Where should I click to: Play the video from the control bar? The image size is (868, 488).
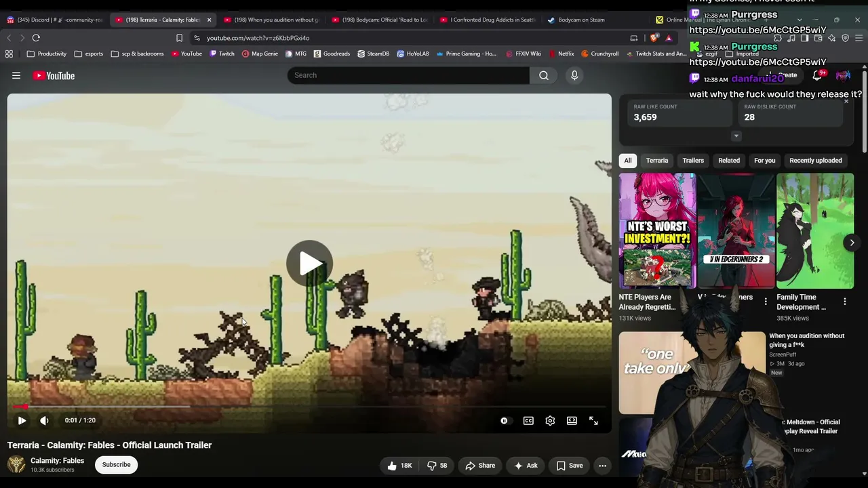coord(22,421)
